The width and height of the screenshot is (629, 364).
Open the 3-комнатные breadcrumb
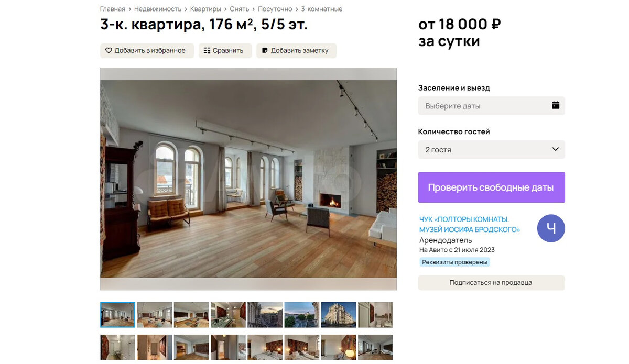322,9
